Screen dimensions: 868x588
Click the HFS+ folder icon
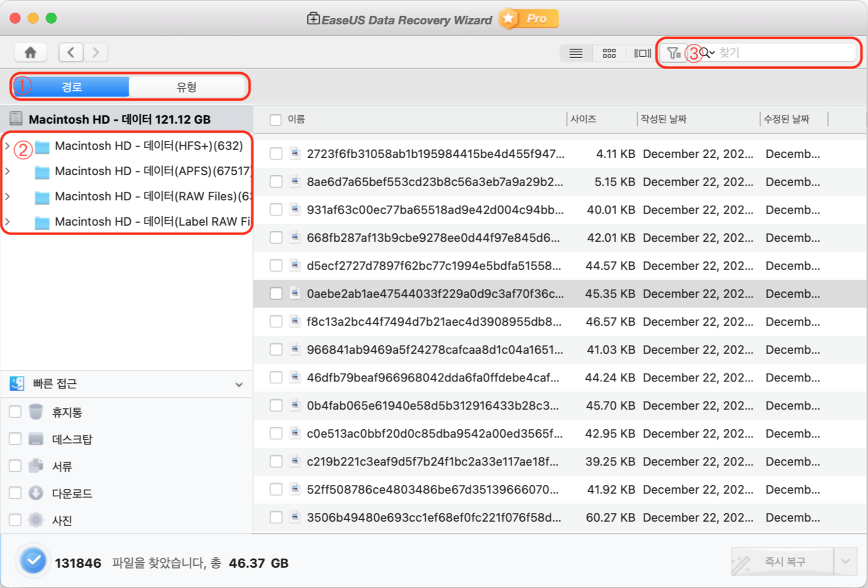pyautogui.click(x=42, y=147)
